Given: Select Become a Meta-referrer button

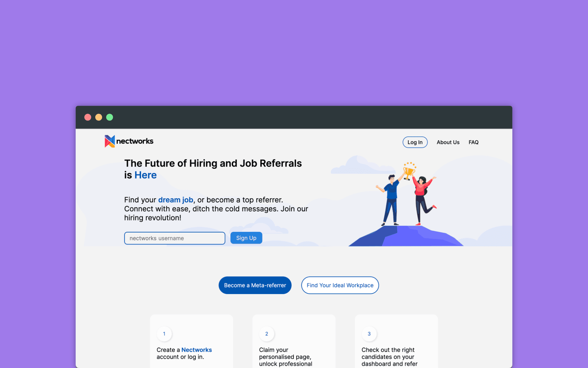Looking at the screenshot, I should [255, 285].
